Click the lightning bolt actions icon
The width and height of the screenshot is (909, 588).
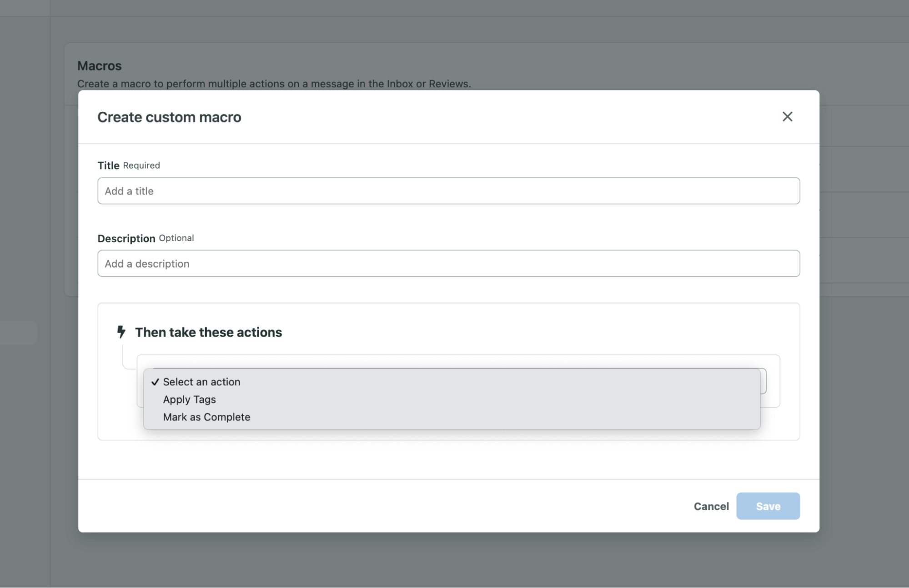point(121,332)
